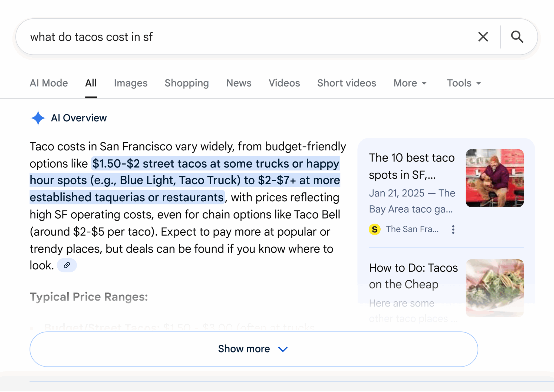This screenshot has width=554, height=392.
Task: Click the 'AI Overview' label text
Action: [x=79, y=118]
